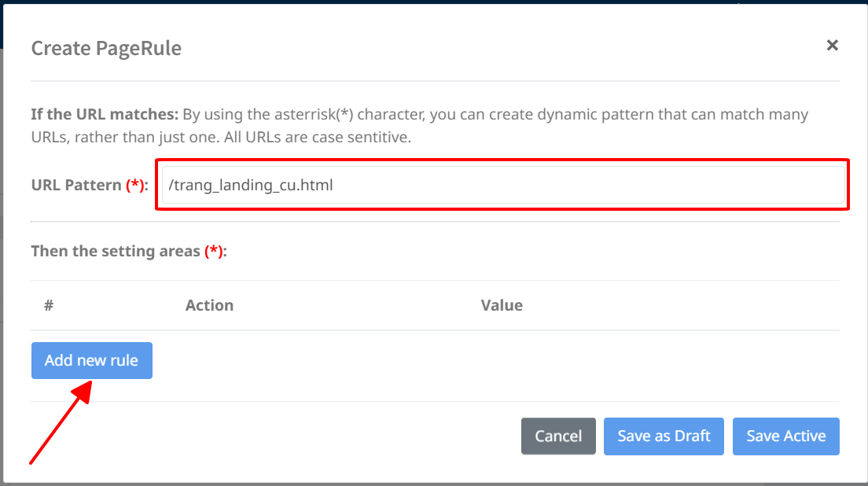Hit the Save Active button
The width and height of the screenshot is (868, 486).
coord(785,436)
